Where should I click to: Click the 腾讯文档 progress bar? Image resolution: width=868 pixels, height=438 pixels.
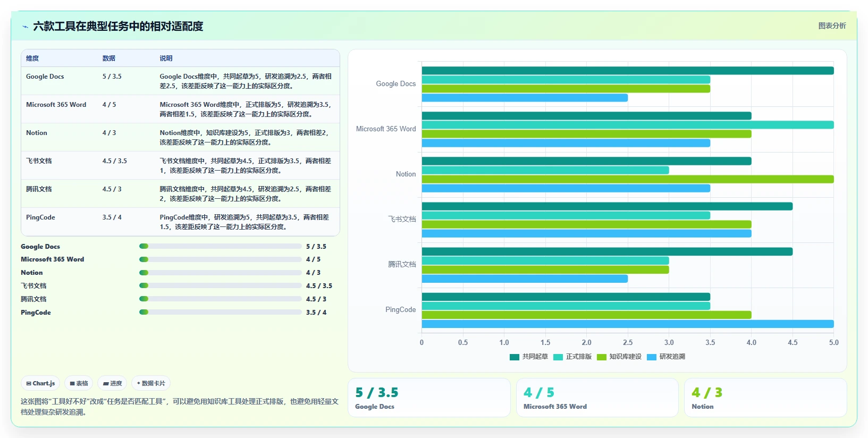coord(221,299)
